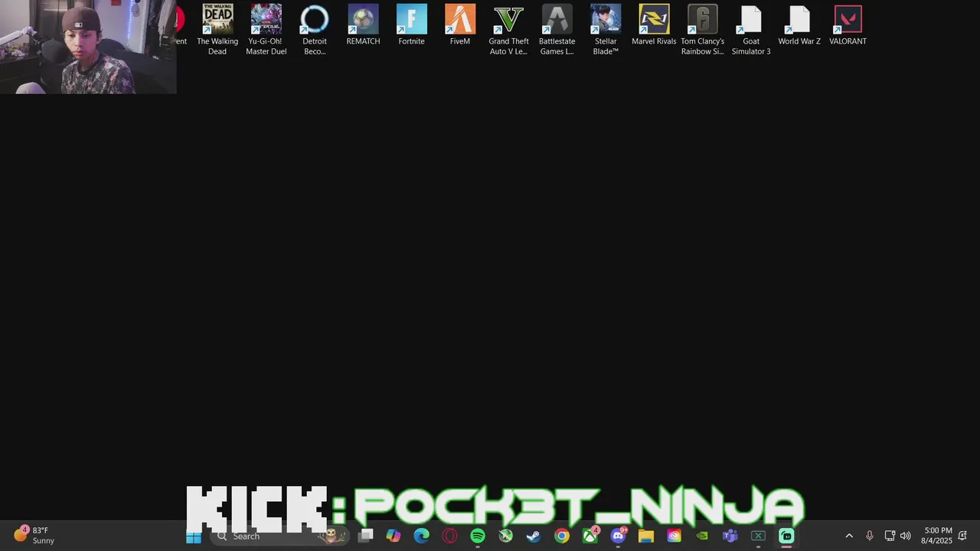Launch Marvel Rivals desktop shortcut
The width and height of the screenshot is (980, 551).
pyautogui.click(x=654, y=25)
